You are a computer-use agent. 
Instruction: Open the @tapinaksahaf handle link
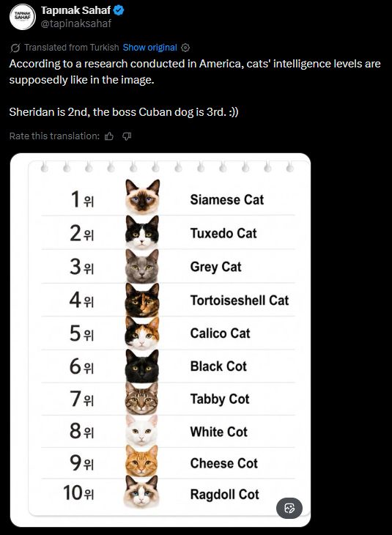coord(76,23)
